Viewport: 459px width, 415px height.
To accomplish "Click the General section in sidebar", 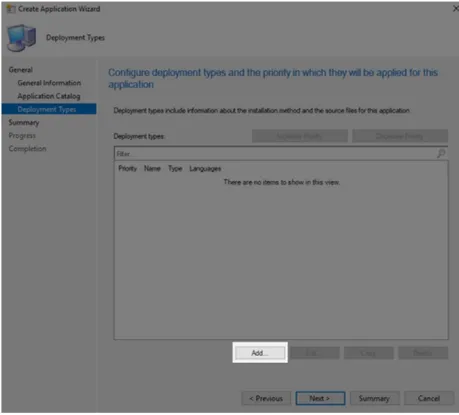I will (21, 70).
